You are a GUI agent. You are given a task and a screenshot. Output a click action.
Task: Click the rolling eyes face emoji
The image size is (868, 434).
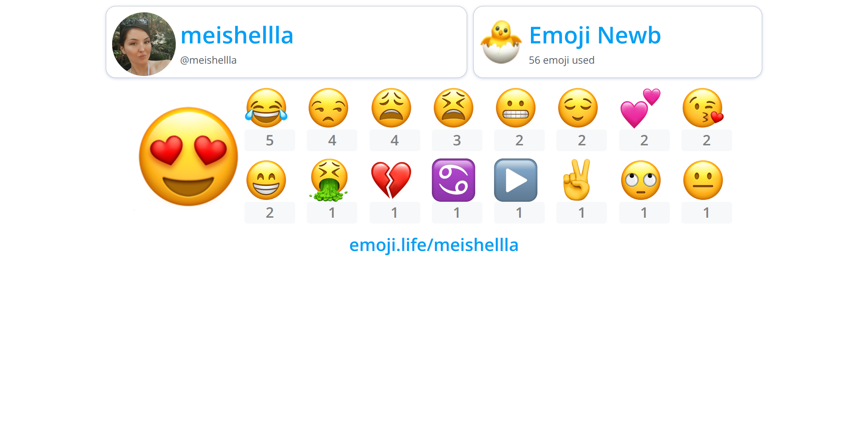click(641, 180)
